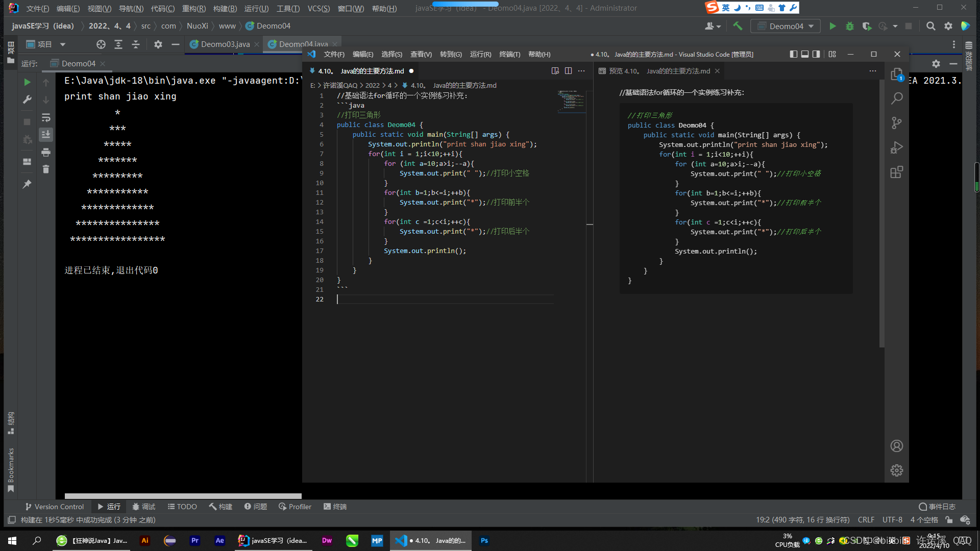The image size is (980, 551).
Task: Click the Debug bug icon in IntelliJ toolbar
Action: pyautogui.click(x=850, y=26)
